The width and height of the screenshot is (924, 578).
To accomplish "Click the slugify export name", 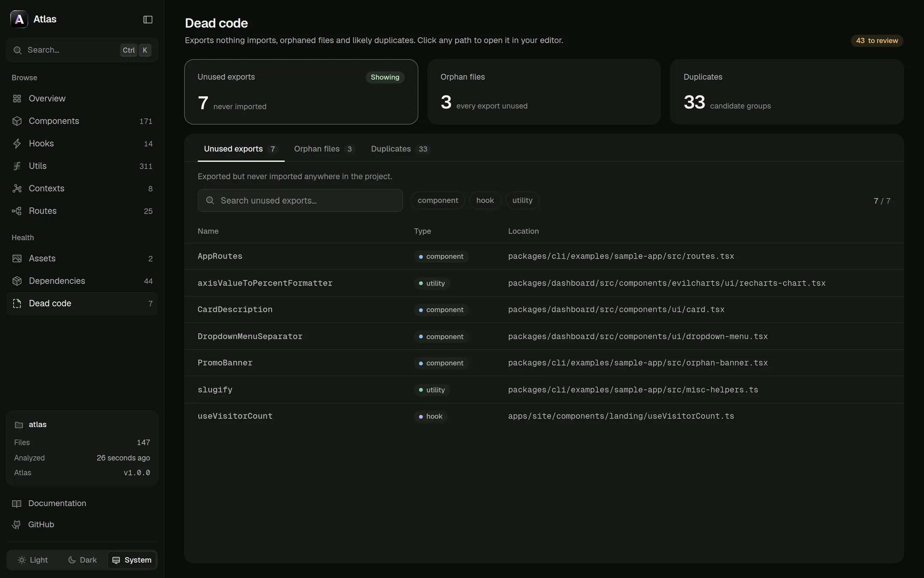I will [215, 390].
